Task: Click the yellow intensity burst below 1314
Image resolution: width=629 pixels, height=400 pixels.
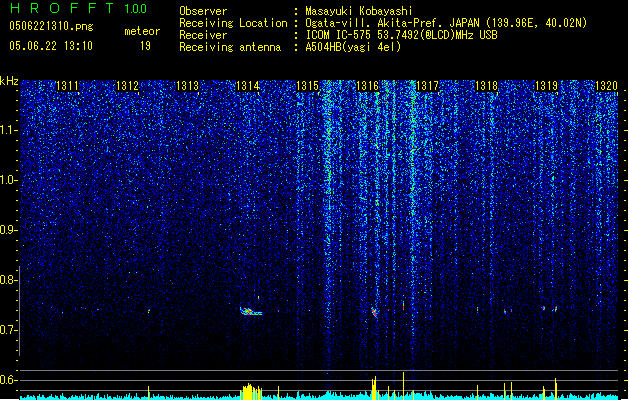Action: pos(252,391)
